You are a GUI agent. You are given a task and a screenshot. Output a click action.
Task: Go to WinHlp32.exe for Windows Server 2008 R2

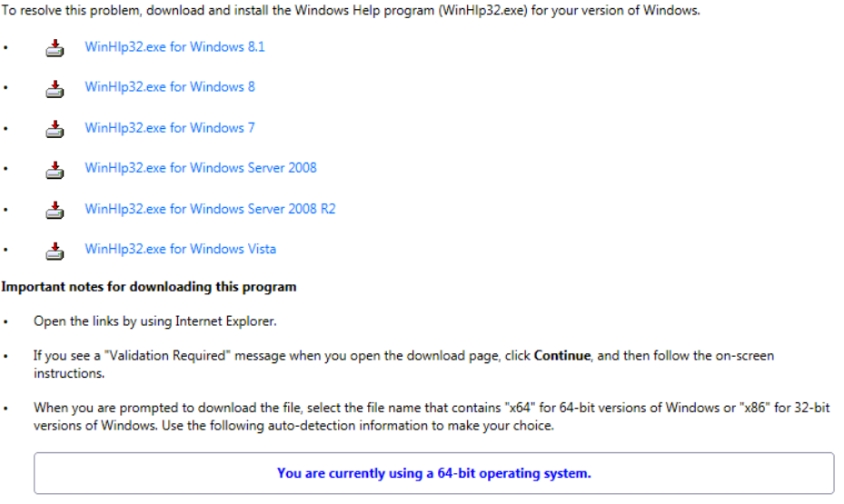tap(210, 209)
